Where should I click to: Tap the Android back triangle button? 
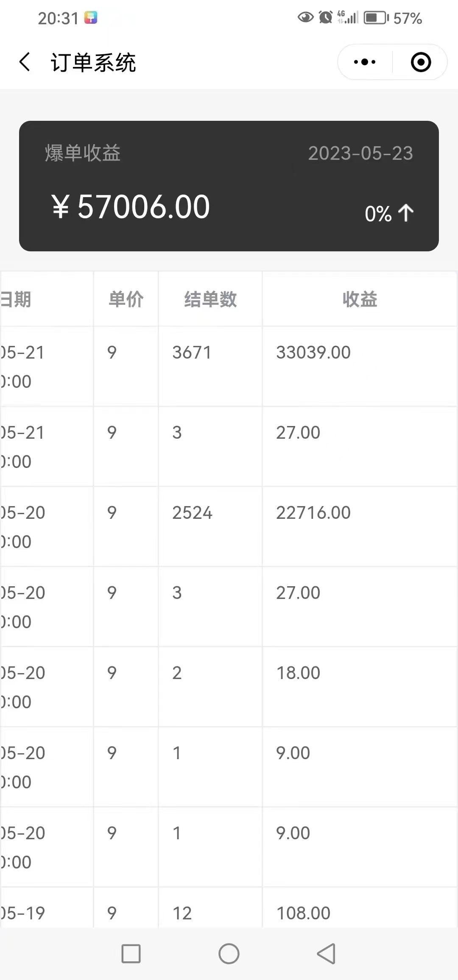tap(327, 954)
